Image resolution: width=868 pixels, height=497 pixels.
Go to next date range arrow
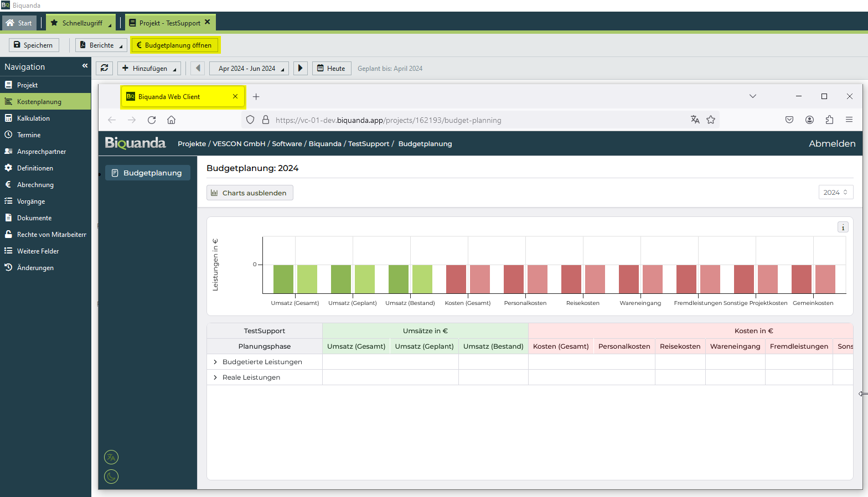300,68
